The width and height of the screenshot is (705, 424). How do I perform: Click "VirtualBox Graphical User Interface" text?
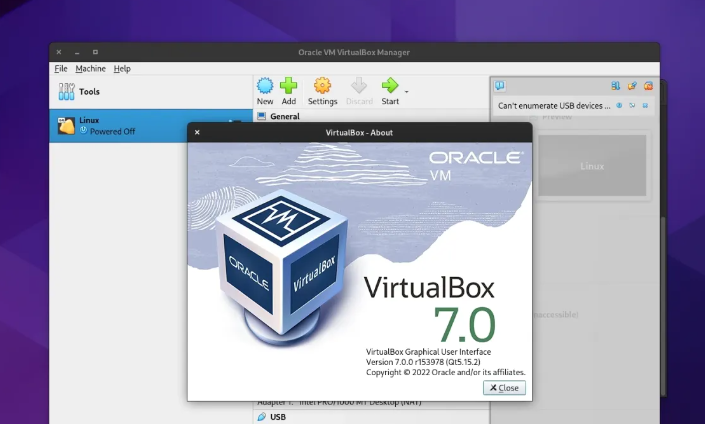pos(428,352)
